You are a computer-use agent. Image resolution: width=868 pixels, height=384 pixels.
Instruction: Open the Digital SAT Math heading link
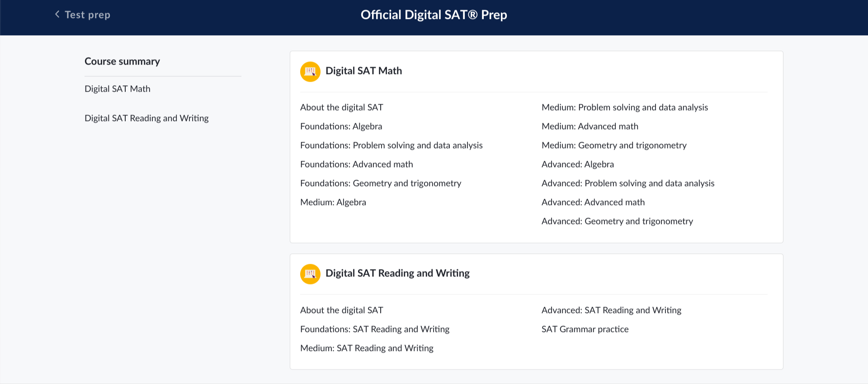[363, 71]
